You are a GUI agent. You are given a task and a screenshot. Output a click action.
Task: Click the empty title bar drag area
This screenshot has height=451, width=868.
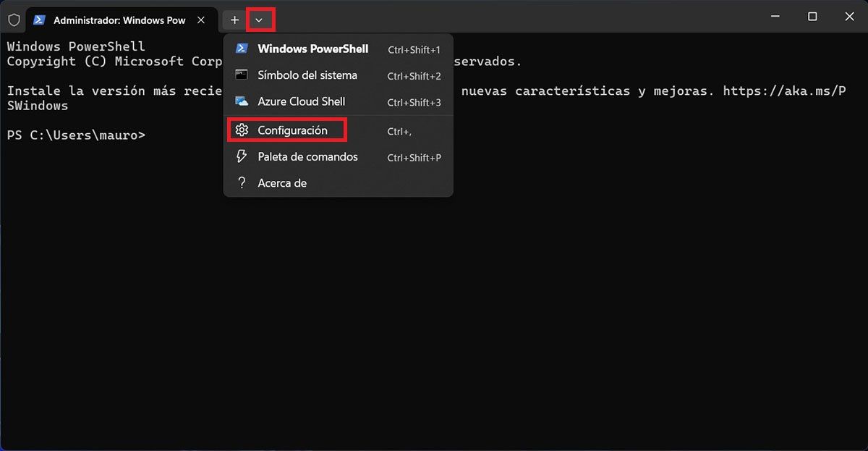click(x=506, y=17)
